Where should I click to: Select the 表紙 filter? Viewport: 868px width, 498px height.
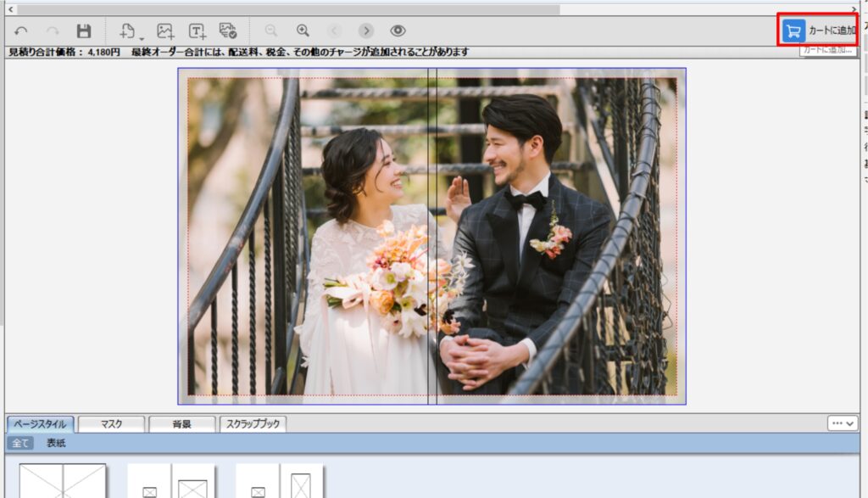point(56,443)
